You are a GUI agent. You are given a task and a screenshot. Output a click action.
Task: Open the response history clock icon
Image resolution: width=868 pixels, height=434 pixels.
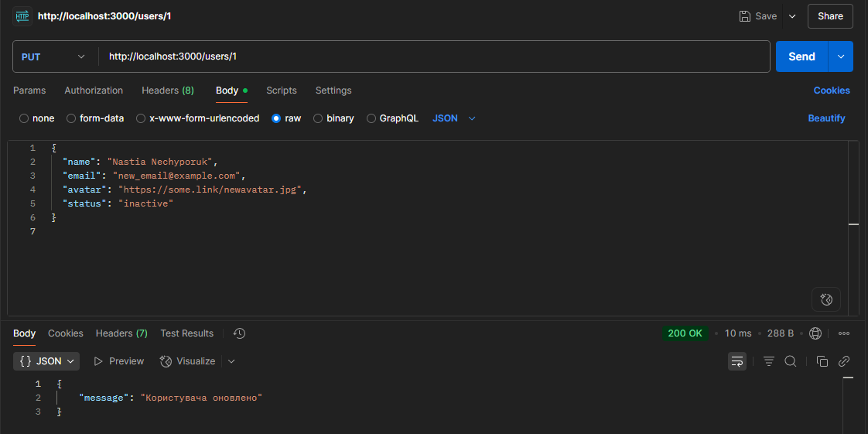pos(239,333)
